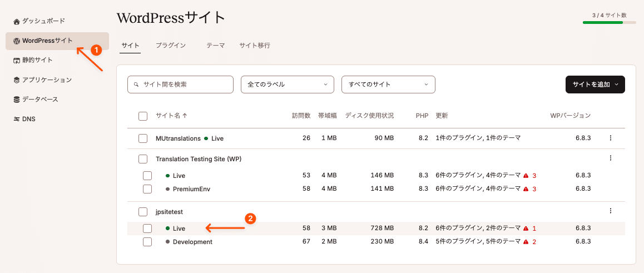Open the すべてのサイト site filter dropdown

click(388, 85)
